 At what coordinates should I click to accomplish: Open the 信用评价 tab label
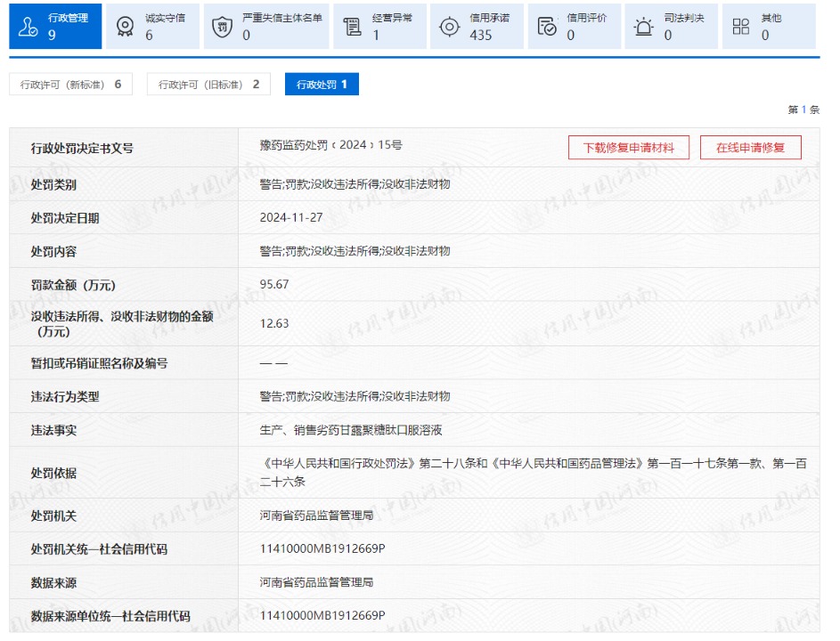[x=587, y=18]
